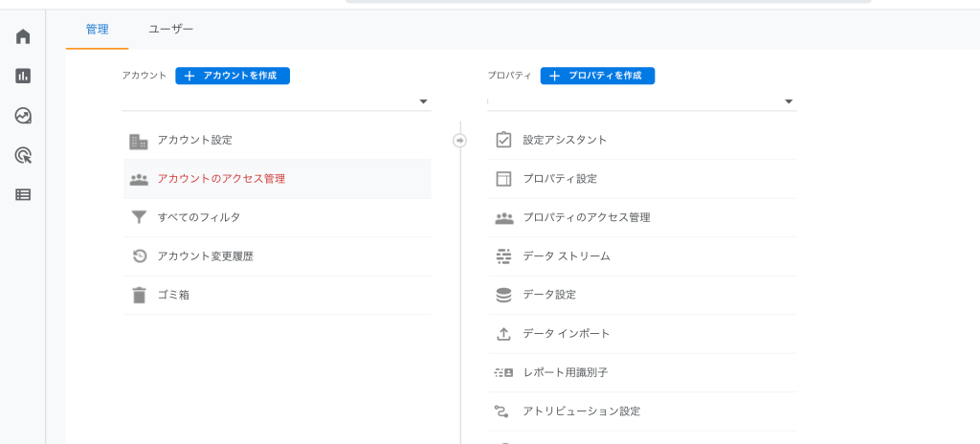Click the building icon beside アカウント設定

139,141
